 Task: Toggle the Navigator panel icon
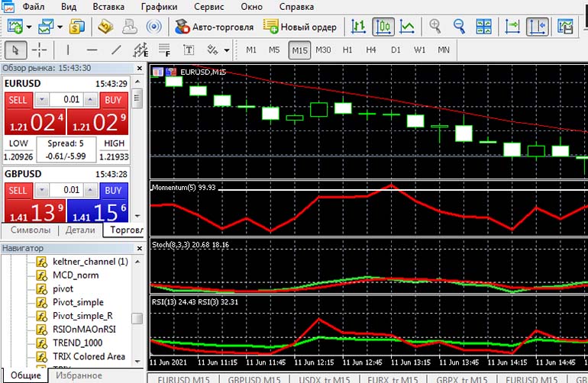tap(130, 27)
